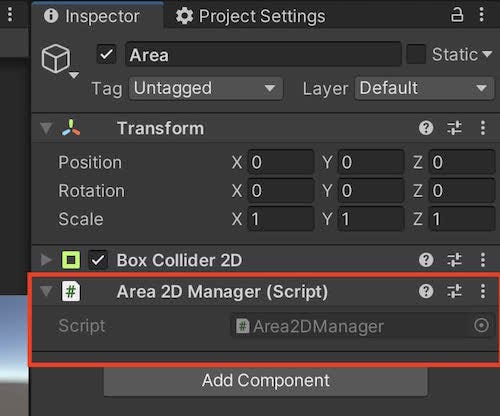This screenshot has height=416, width=500.
Task: Click the Position X input field
Action: (x=281, y=162)
